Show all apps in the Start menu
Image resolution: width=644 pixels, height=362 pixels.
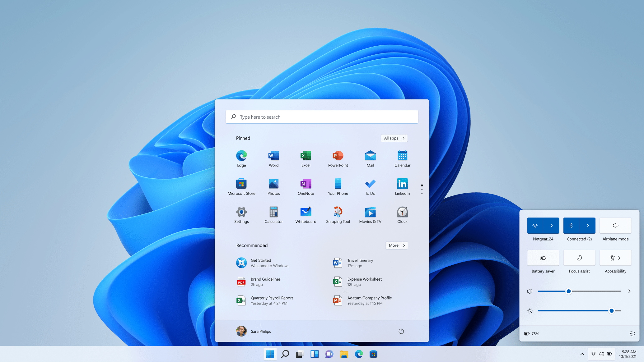point(394,138)
